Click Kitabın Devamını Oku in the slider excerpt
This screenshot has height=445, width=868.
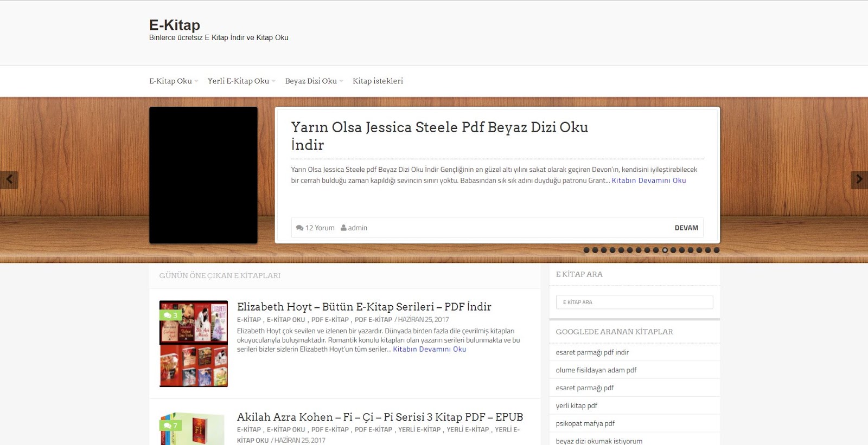[649, 180]
